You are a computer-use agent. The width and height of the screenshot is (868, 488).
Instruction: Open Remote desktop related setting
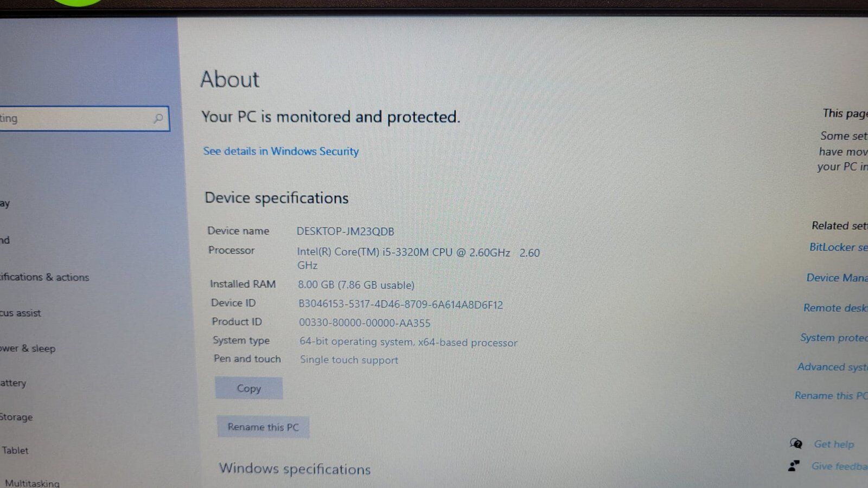click(x=835, y=308)
